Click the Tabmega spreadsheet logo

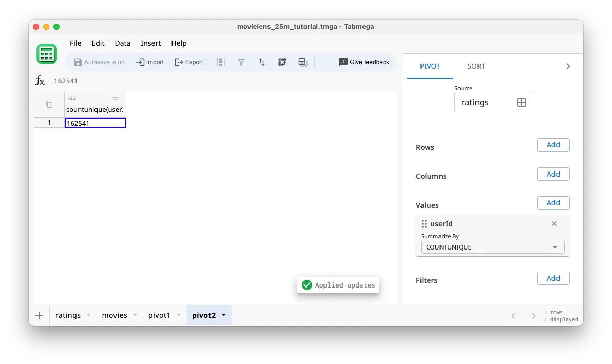pyautogui.click(x=47, y=53)
